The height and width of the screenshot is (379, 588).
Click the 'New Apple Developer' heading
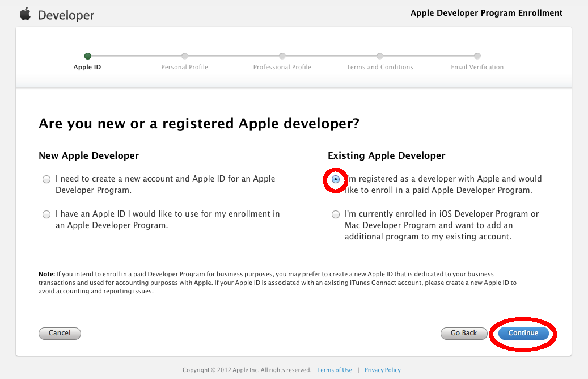89,155
